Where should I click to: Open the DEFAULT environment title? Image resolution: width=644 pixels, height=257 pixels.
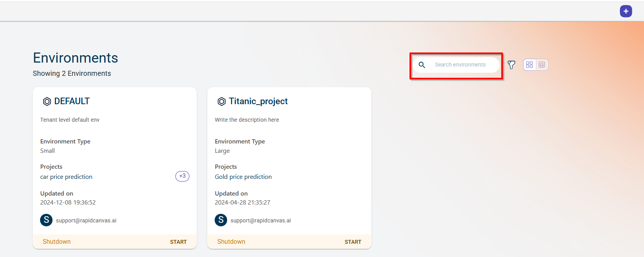click(x=72, y=101)
